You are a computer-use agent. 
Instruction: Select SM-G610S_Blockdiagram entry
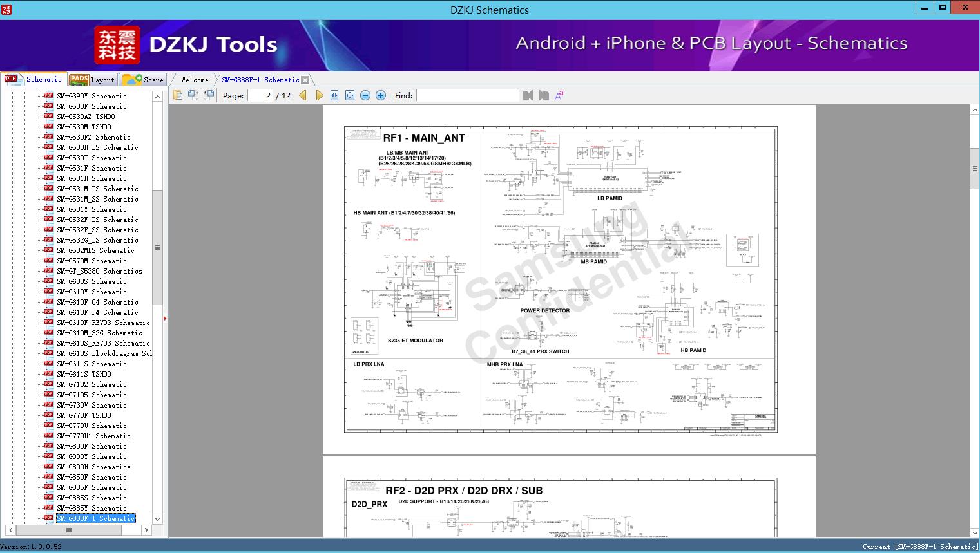click(x=104, y=353)
